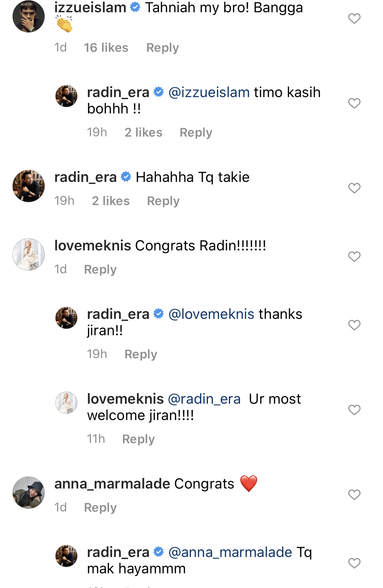Open anna_marmalade's profile avatar
The width and height of the screenshot is (383, 588).
click(29, 493)
